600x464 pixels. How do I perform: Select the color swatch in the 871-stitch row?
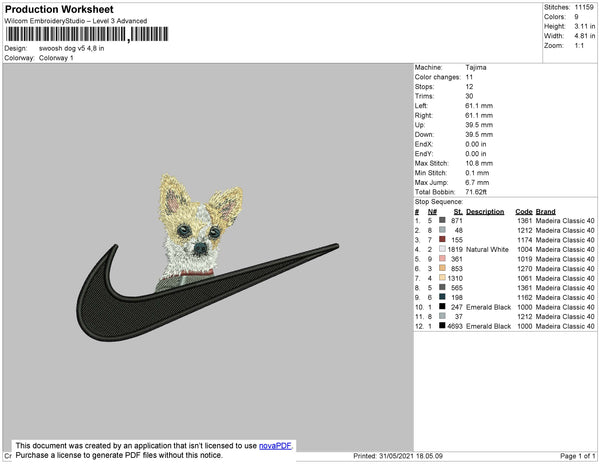click(442, 220)
